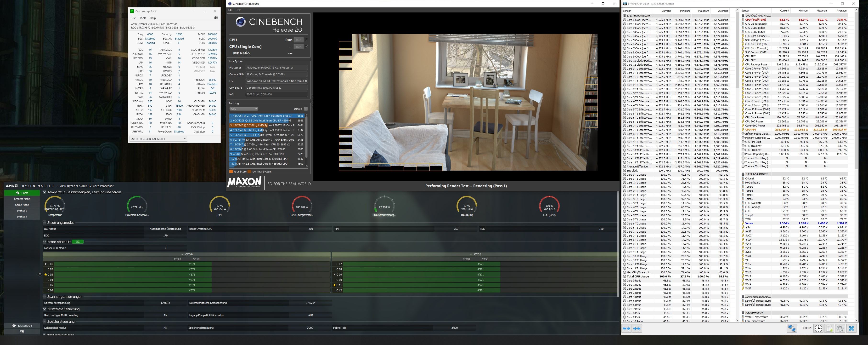
Task: Select Game Mode in Ryzen Master sidebar
Action: tap(22, 205)
